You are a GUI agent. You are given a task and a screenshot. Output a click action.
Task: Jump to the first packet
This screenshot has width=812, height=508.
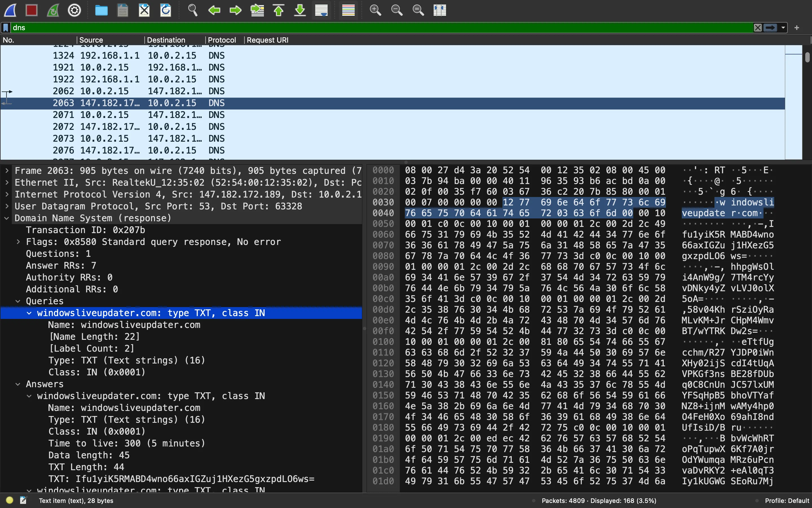[279, 10]
